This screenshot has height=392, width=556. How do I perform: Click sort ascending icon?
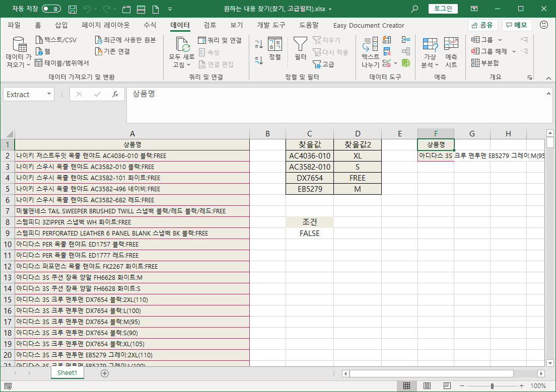point(259,44)
